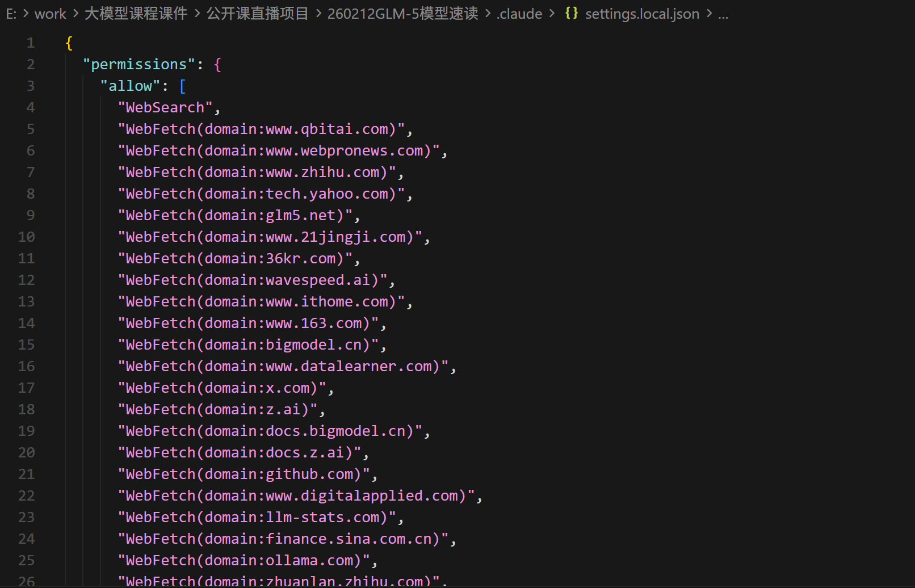Place cursor in the domain:bigmodel.cn entry on line 15
Image resolution: width=915 pixels, height=588 pixels.
[x=248, y=345]
